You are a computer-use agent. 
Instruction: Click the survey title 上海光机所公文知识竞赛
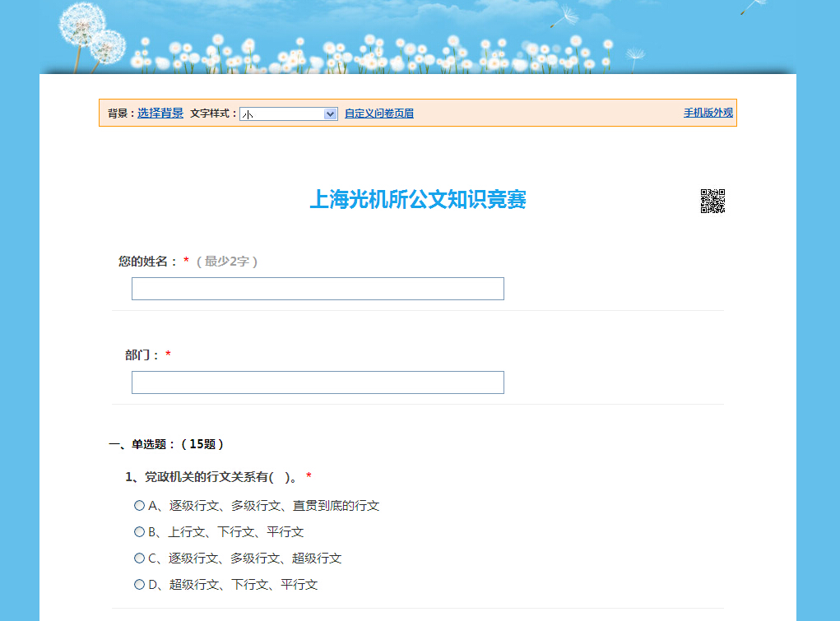(418, 200)
